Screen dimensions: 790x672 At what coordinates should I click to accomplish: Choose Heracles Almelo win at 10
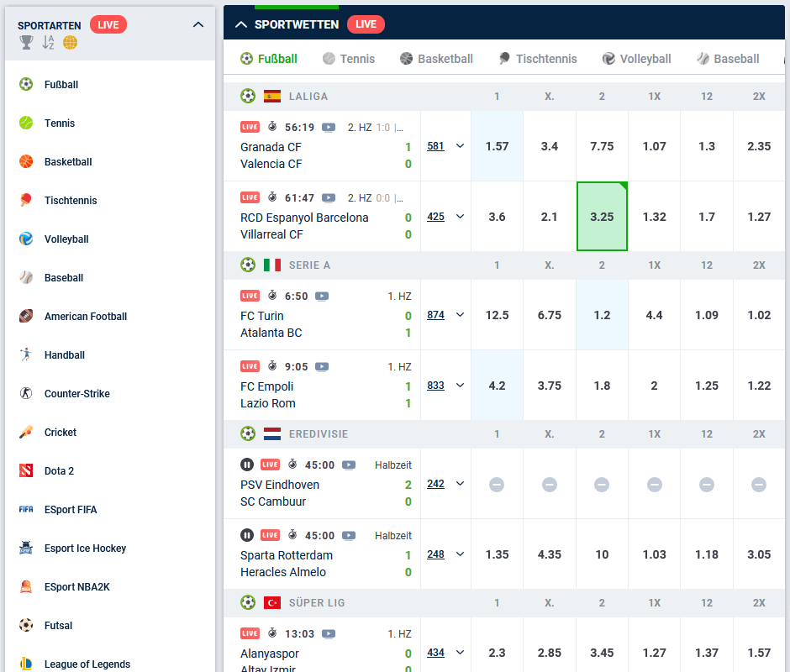coord(602,554)
